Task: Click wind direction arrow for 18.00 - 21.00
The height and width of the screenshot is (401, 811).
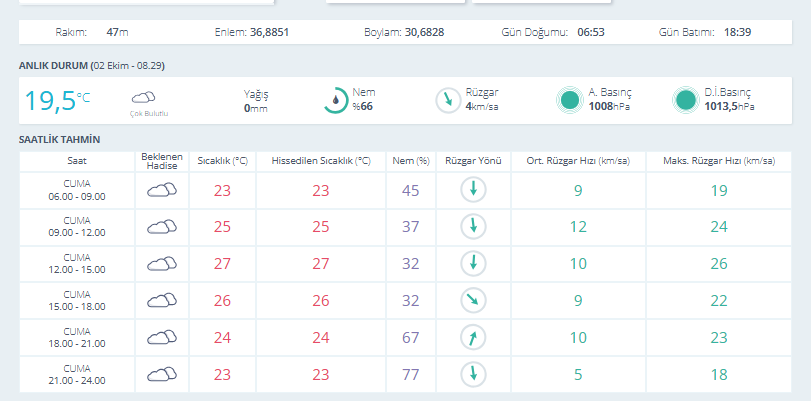Action: click(x=473, y=337)
